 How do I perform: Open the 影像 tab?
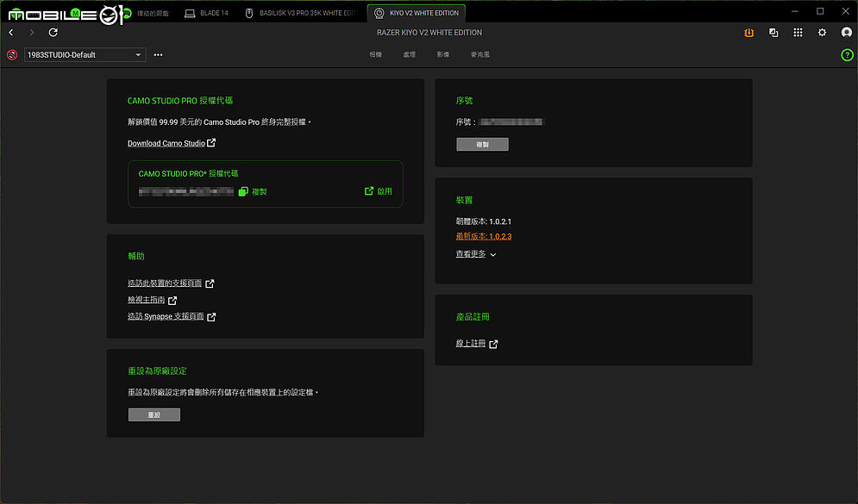[443, 54]
